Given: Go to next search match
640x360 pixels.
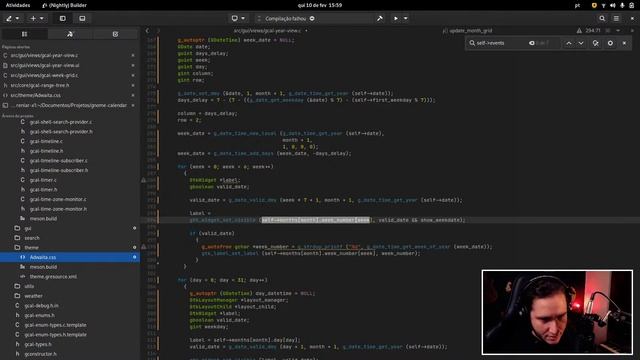Looking at the screenshot, I should point(581,43).
